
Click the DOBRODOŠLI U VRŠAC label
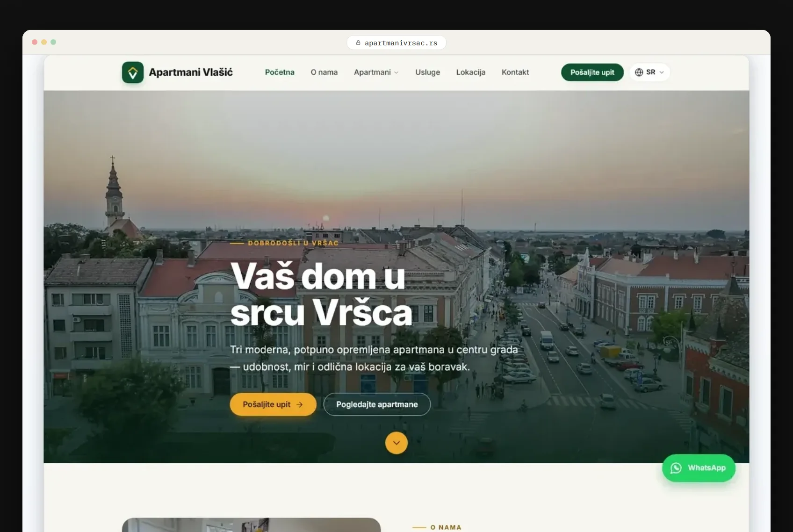point(293,243)
